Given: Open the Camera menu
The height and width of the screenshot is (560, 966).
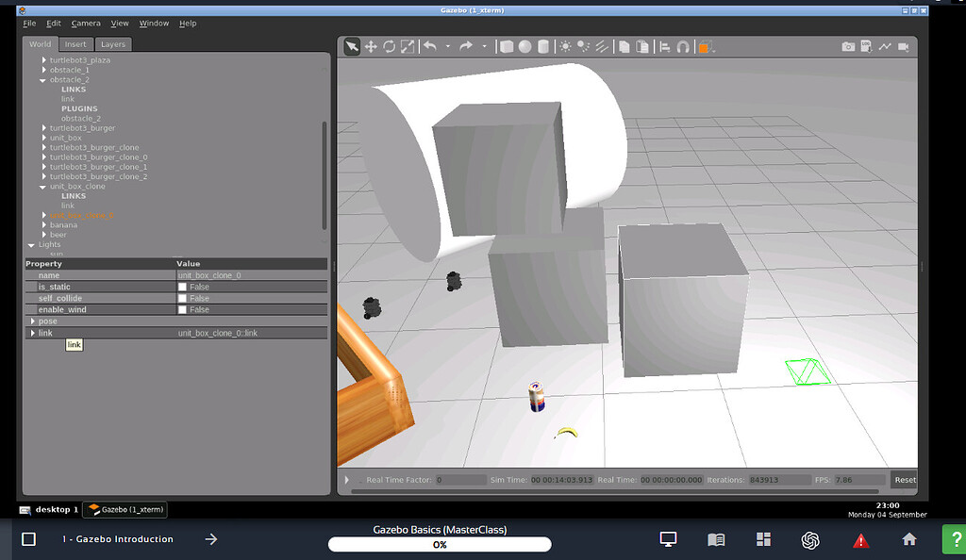Looking at the screenshot, I should click(86, 24).
